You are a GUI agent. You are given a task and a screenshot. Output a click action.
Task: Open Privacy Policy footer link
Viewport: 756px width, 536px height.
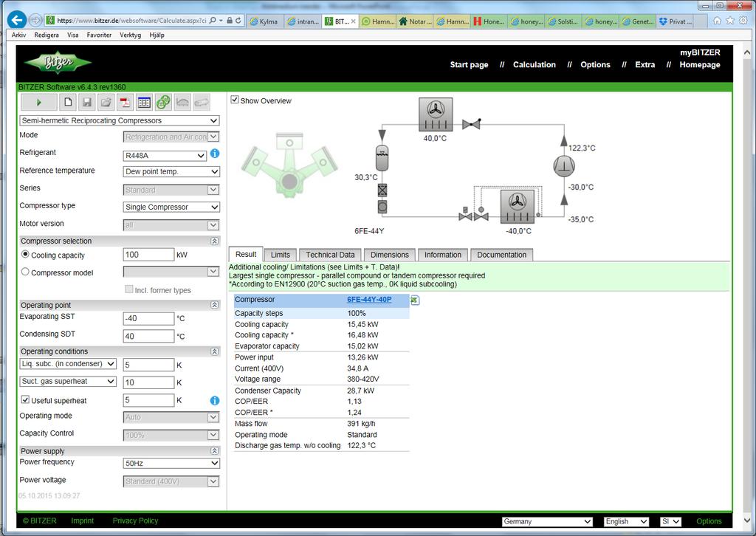click(135, 520)
